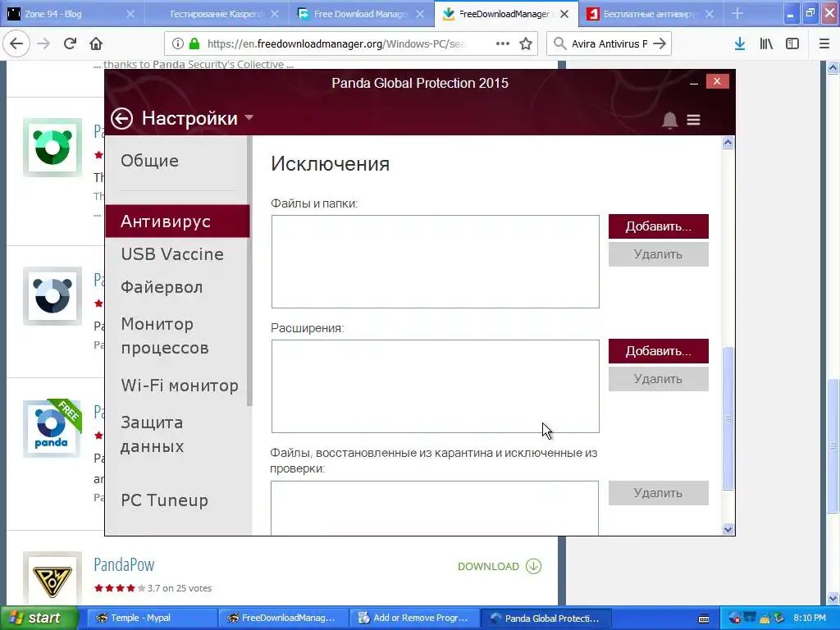The height and width of the screenshot is (630, 840).
Task: Toggle browser sidebar icon
Action: [x=792, y=44]
